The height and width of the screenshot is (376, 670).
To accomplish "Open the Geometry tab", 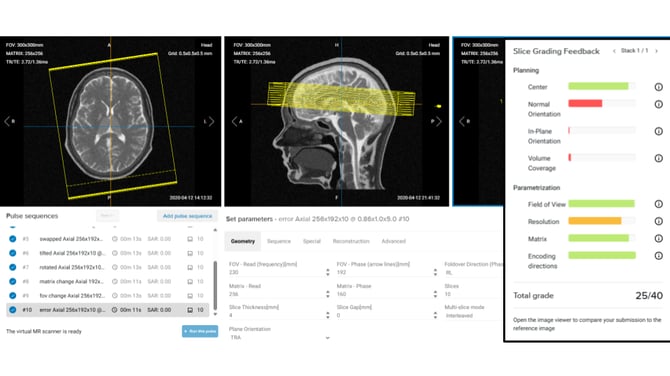I will coord(243,241).
